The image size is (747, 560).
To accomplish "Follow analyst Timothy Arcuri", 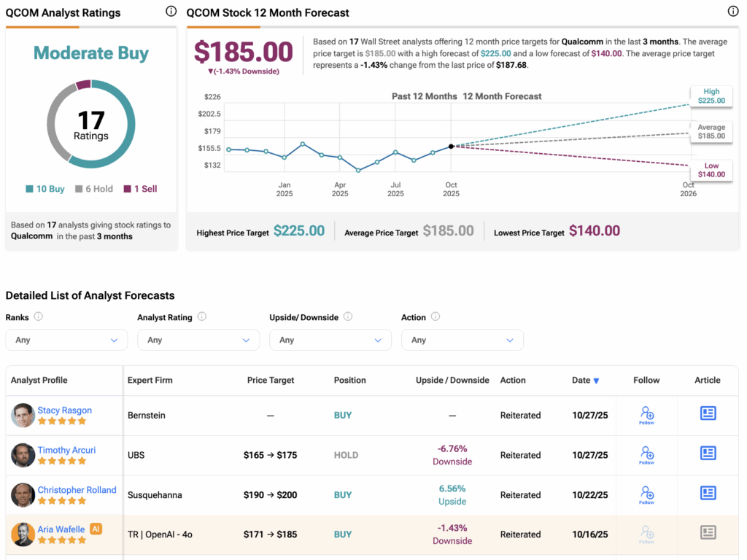I will click(x=646, y=455).
